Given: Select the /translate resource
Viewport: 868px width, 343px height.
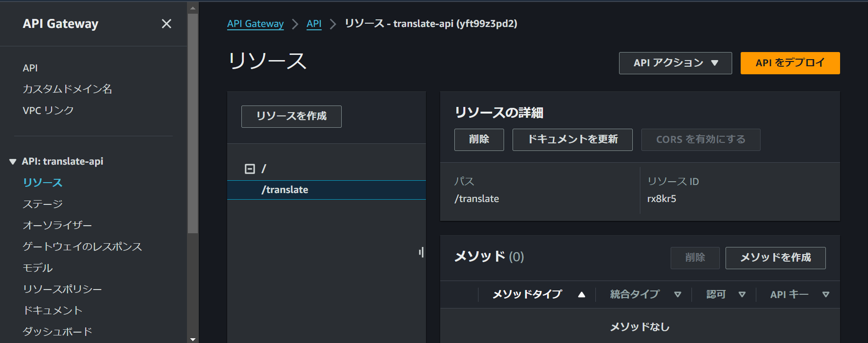Looking at the screenshot, I should (327, 190).
